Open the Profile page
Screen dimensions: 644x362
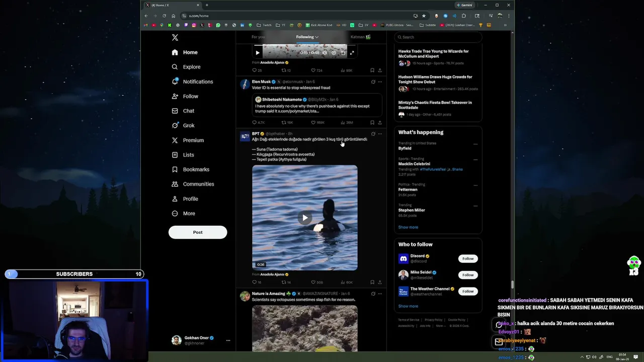pos(185,199)
